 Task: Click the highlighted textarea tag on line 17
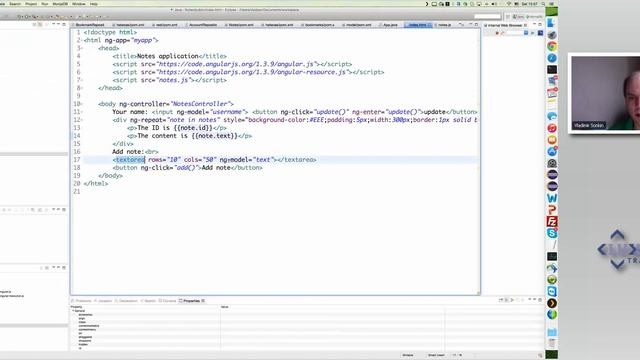130,160
